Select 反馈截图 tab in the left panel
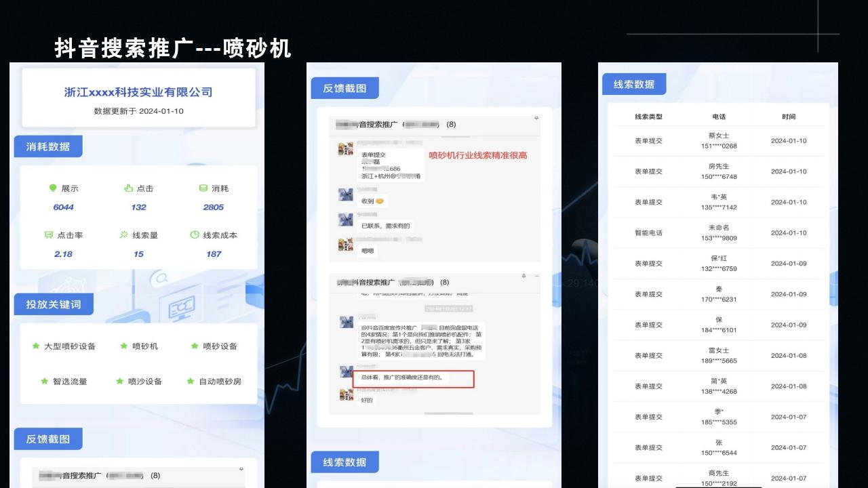The height and width of the screenshot is (488, 868). [x=48, y=439]
